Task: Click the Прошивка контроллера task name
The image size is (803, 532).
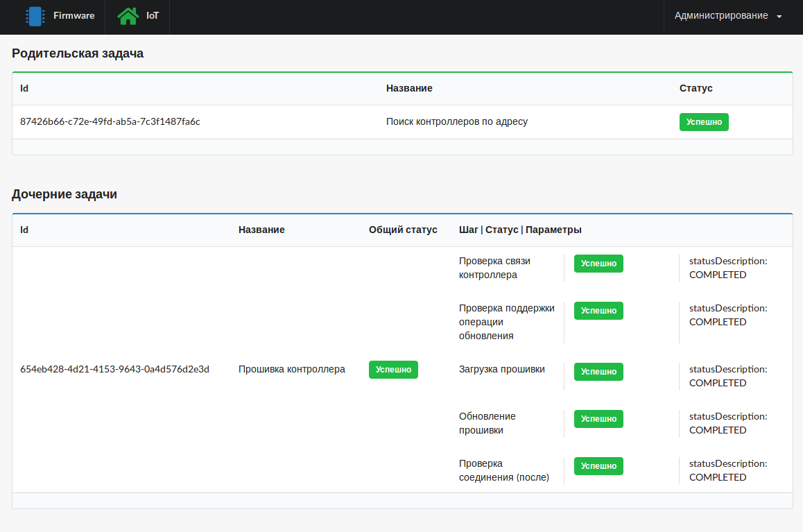Action: 292,369
